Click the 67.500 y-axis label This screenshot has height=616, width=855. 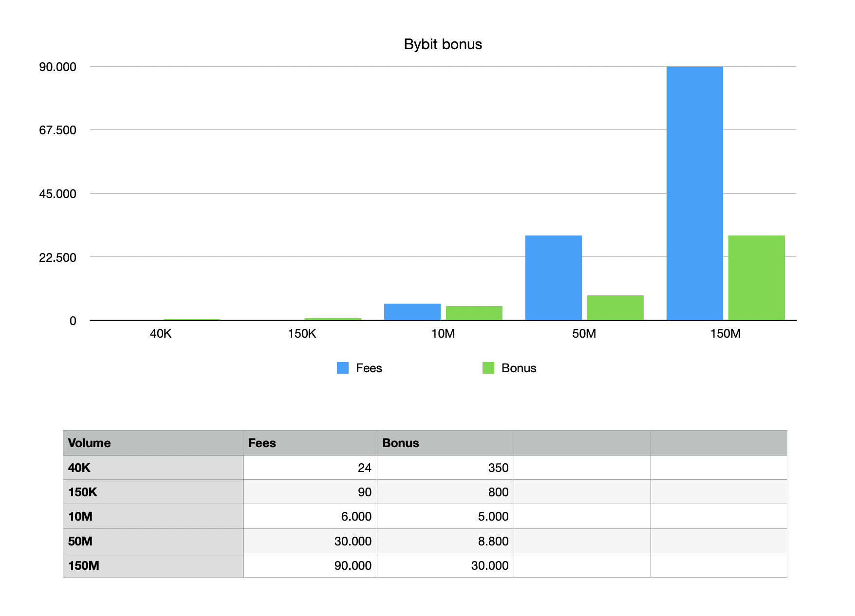[x=57, y=130]
